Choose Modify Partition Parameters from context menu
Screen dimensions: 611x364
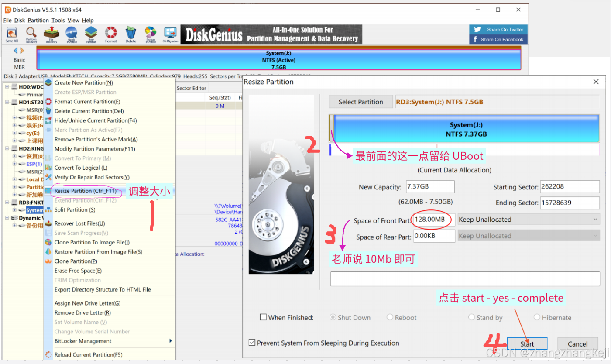110,149
